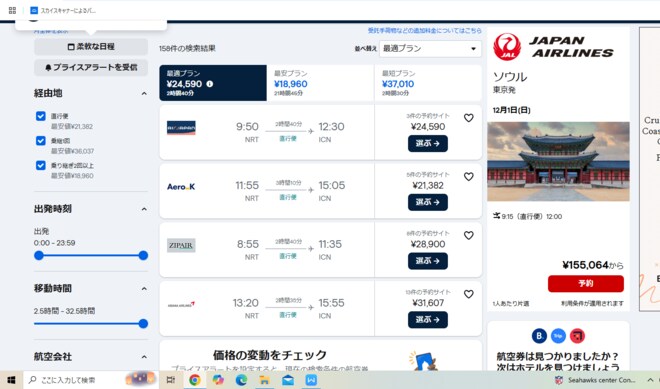Open the 最適プラン sort dropdown
The width and height of the screenshot is (660, 389).
pyautogui.click(x=430, y=48)
